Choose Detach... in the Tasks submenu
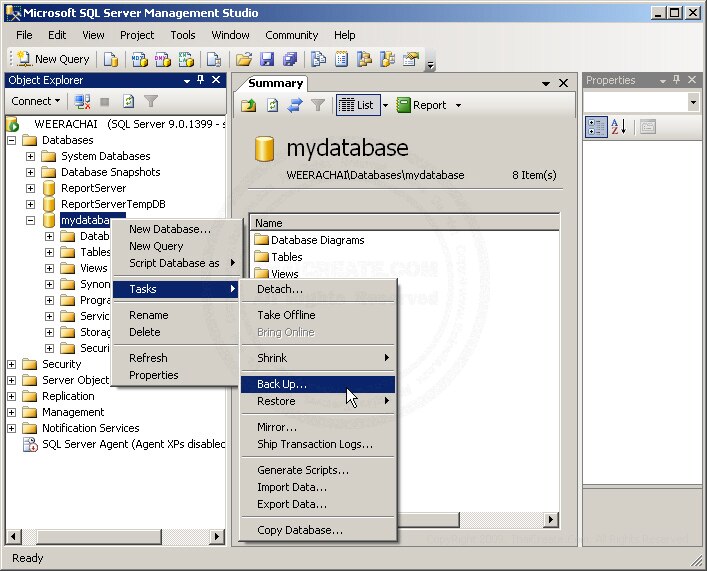The image size is (707, 571). point(280,289)
